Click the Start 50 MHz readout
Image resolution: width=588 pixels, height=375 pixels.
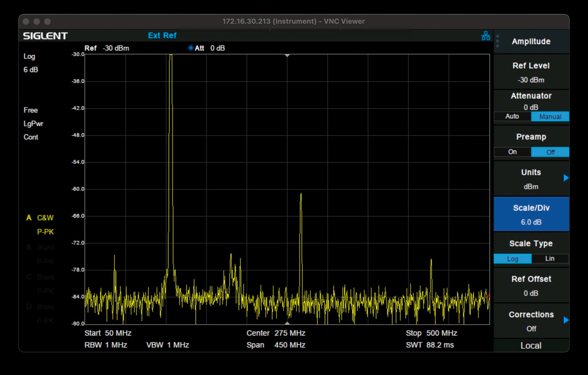coord(108,333)
